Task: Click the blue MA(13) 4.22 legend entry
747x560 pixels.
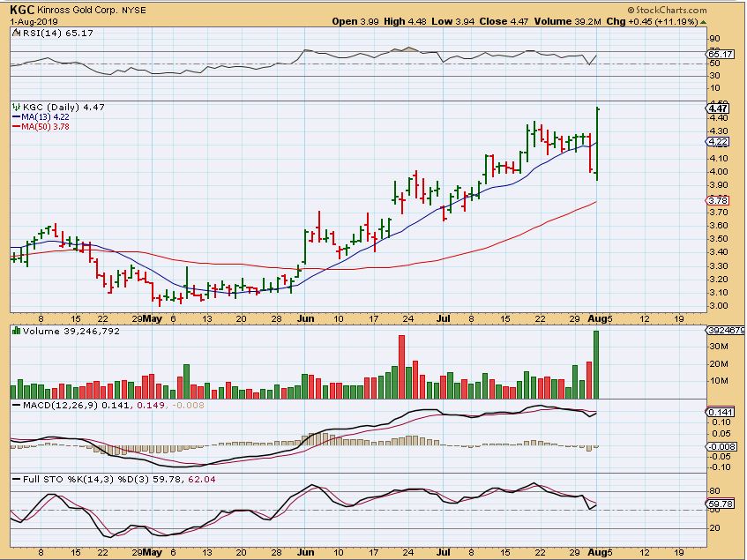Action: pyautogui.click(x=41, y=117)
